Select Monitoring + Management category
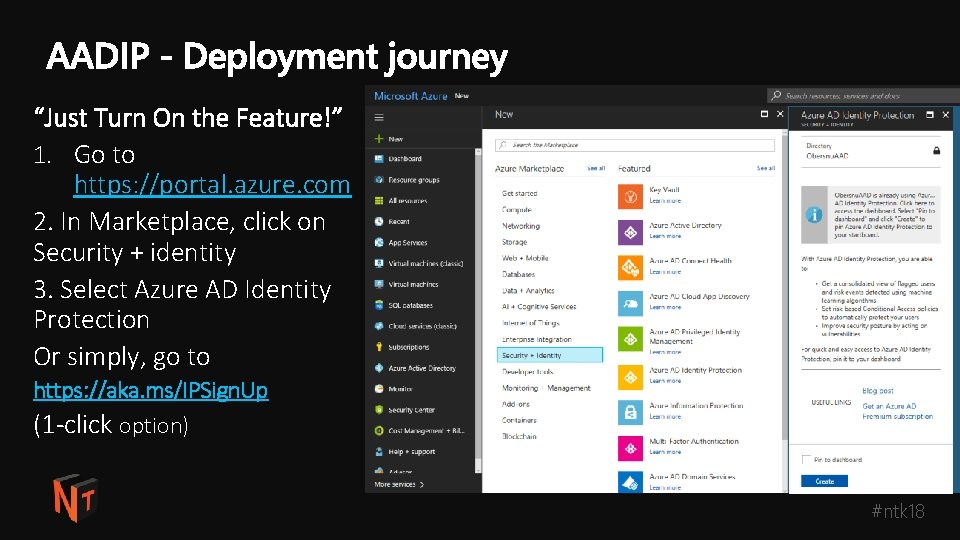This screenshot has height=540, width=960. click(x=546, y=388)
